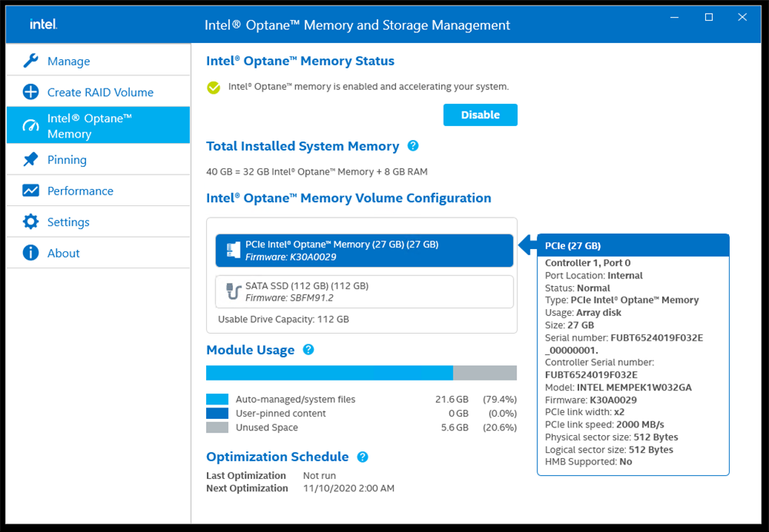769x532 pixels.
Task: Click the Optane Memory speedometer icon
Action: point(31,125)
